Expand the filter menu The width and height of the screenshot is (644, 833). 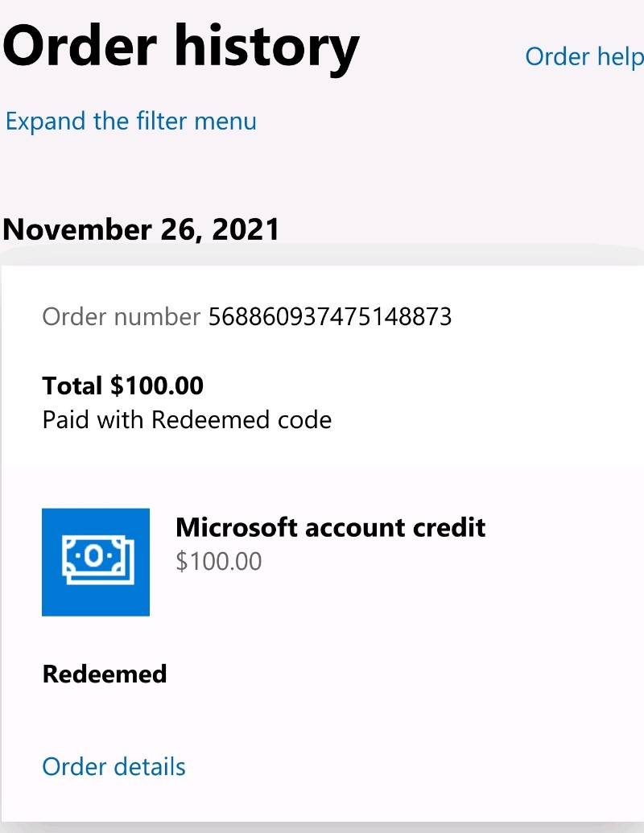tap(130, 122)
